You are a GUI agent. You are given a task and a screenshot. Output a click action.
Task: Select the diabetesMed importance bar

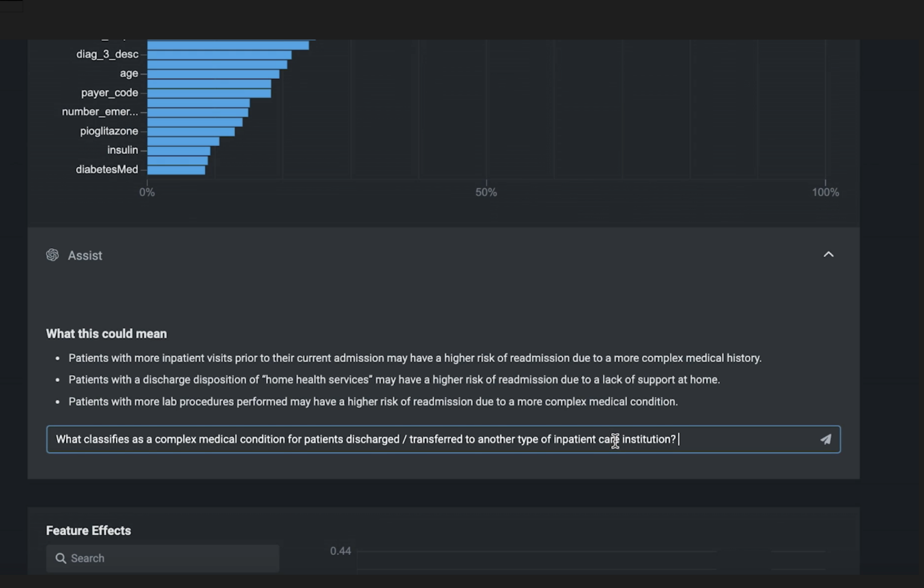coord(176,170)
